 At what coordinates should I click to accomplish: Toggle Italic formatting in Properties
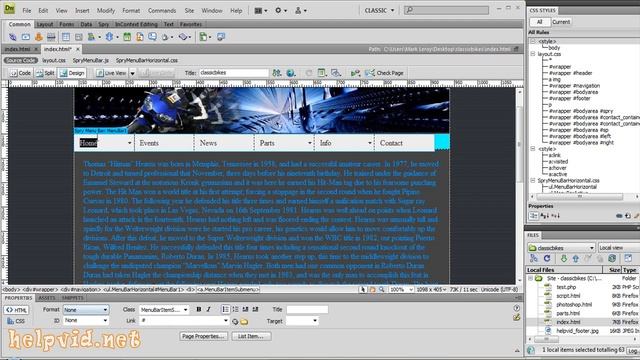coord(209,309)
